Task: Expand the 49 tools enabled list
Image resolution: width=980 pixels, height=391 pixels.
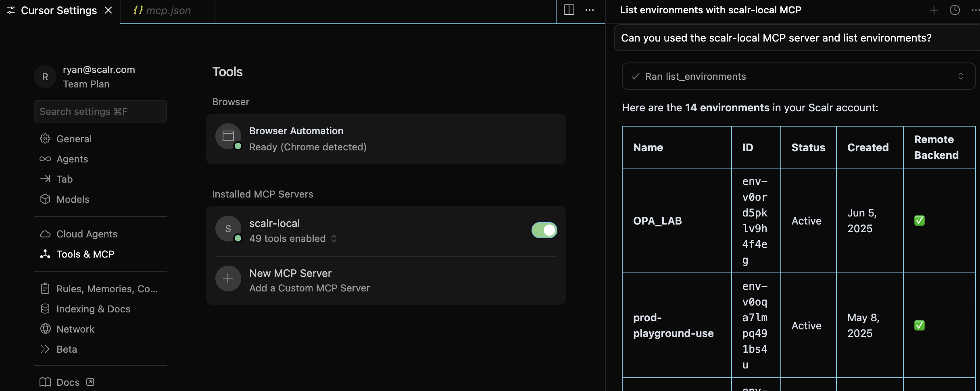Action: 293,239
